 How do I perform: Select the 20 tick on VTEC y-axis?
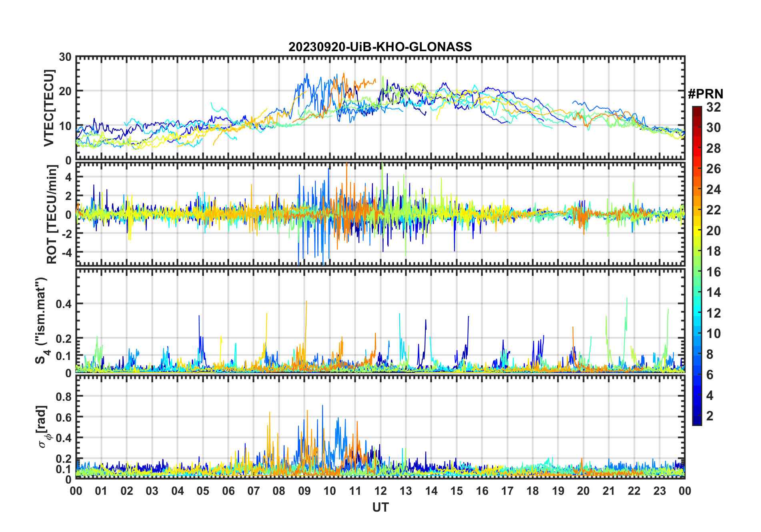click(x=65, y=91)
